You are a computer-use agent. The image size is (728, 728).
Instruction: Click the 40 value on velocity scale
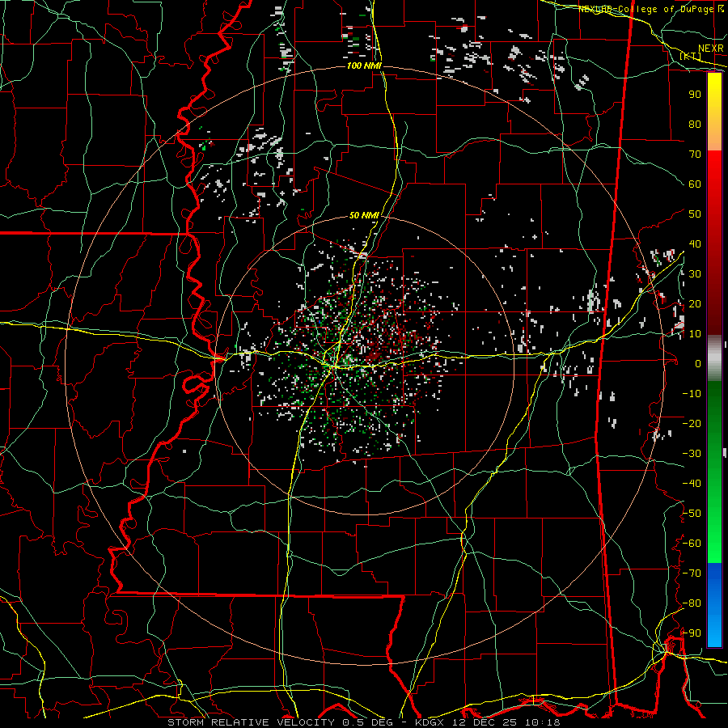[695, 243]
